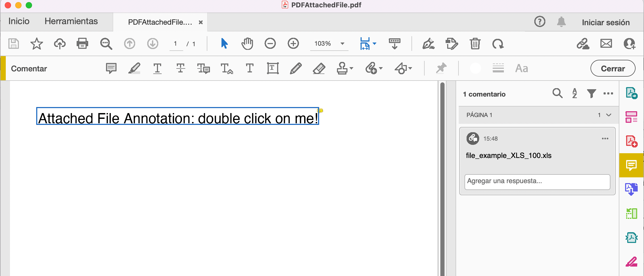
Task: Open the Fill & Sign pen tool
Action: [x=428, y=44]
